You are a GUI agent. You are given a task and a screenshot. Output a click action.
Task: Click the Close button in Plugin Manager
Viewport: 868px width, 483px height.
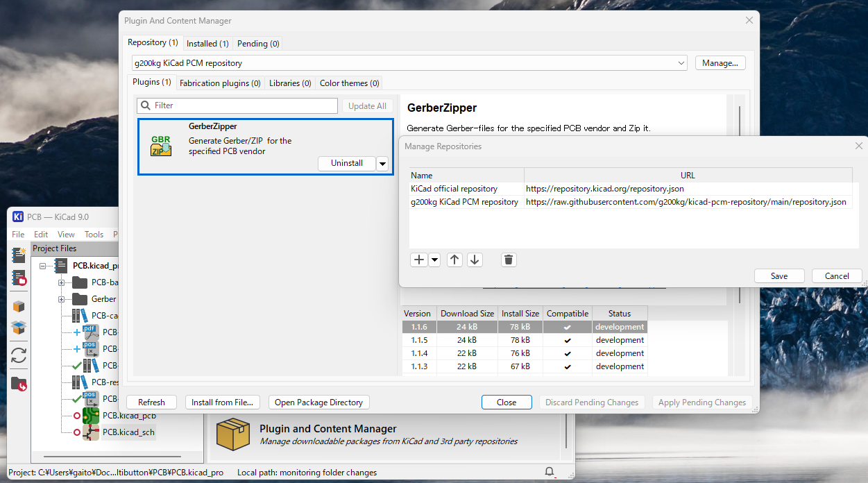(x=507, y=402)
